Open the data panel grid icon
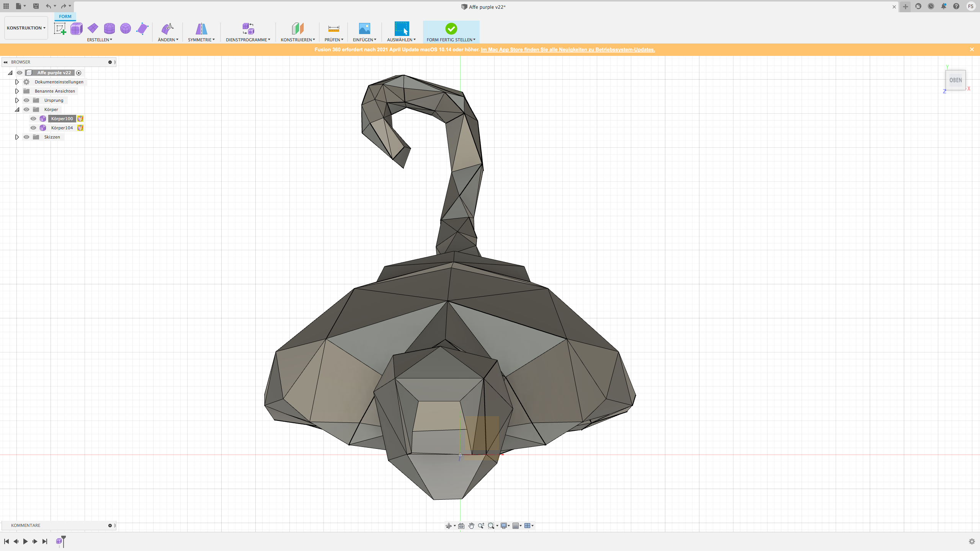980x551 pixels. [x=6, y=6]
